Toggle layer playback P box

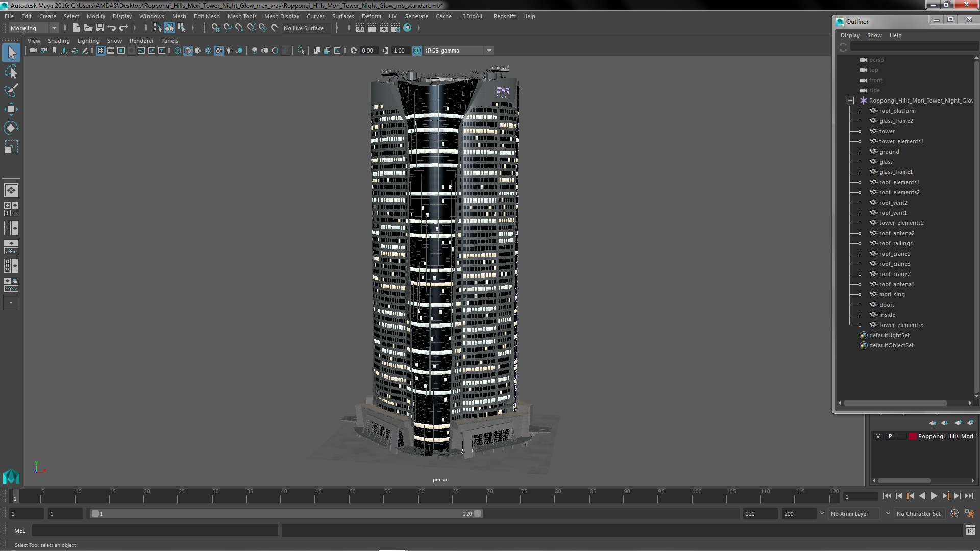coord(890,437)
